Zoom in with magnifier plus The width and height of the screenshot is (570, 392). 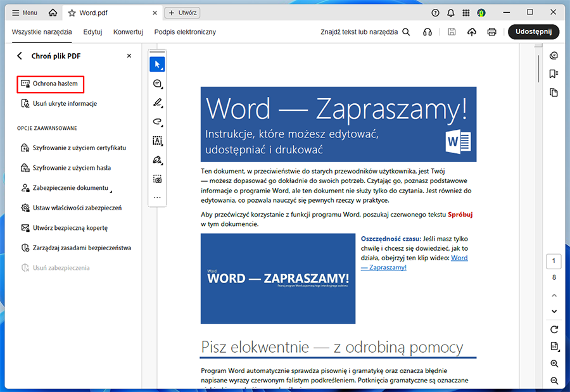554,364
